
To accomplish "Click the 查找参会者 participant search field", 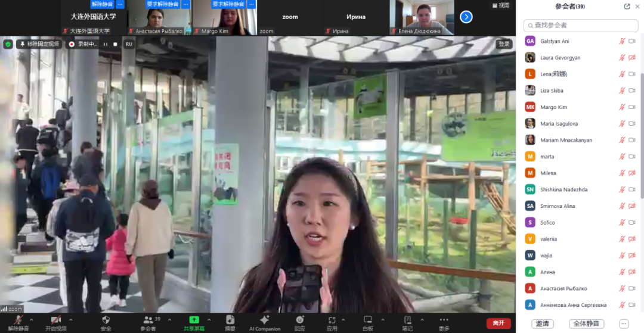I will pyautogui.click(x=578, y=25).
